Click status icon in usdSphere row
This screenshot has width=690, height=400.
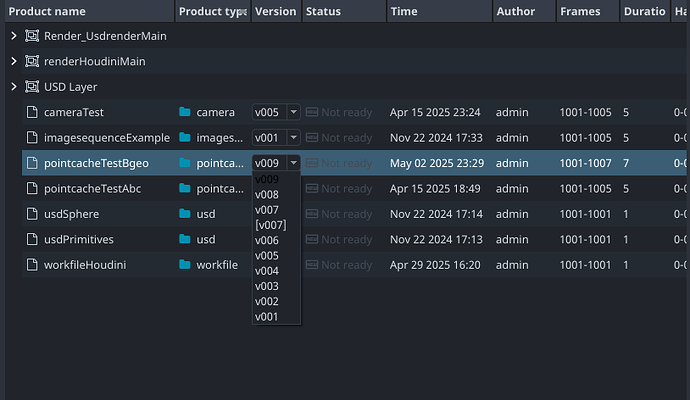[x=312, y=214]
